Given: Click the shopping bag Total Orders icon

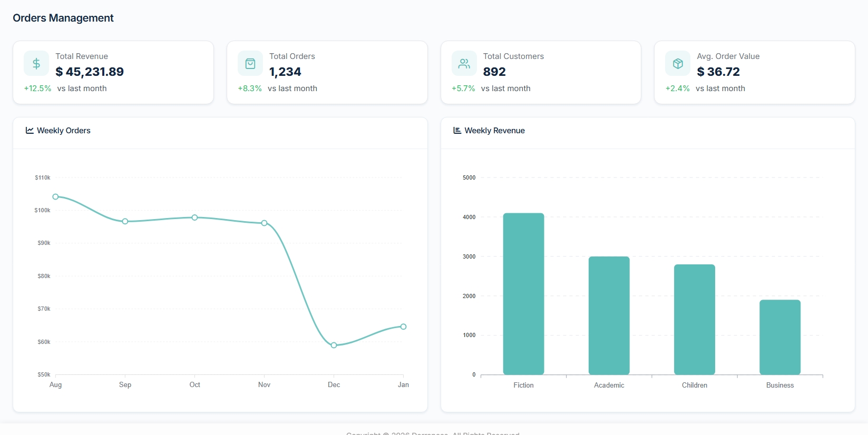Looking at the screenshot, I should click(250, 64).
